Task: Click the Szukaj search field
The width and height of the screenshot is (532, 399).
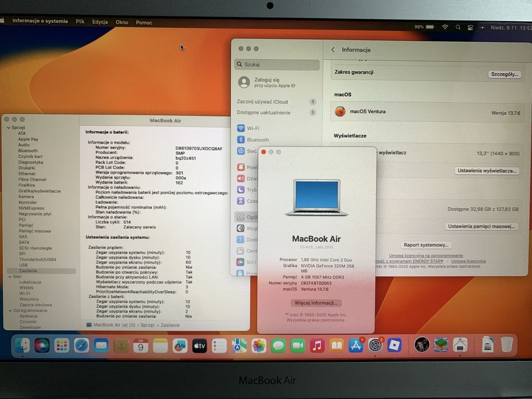Action: [x=277, y=64]
